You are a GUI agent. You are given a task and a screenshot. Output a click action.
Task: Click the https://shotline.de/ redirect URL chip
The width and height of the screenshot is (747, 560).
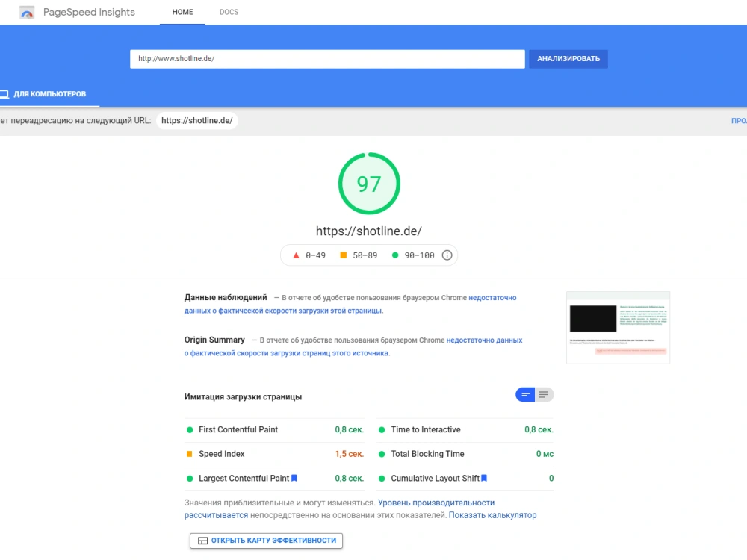coord(196,120)
